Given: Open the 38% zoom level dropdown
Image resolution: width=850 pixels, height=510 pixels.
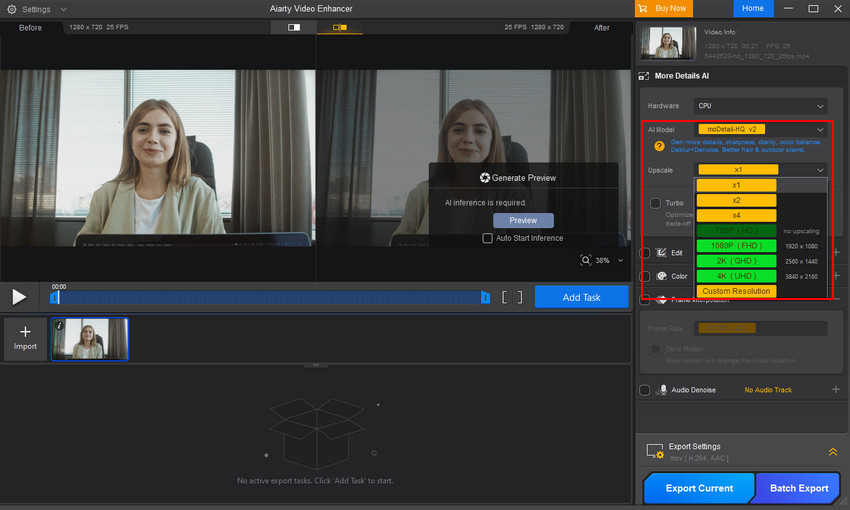Looking at the screenshot, I should coord(620,261).
